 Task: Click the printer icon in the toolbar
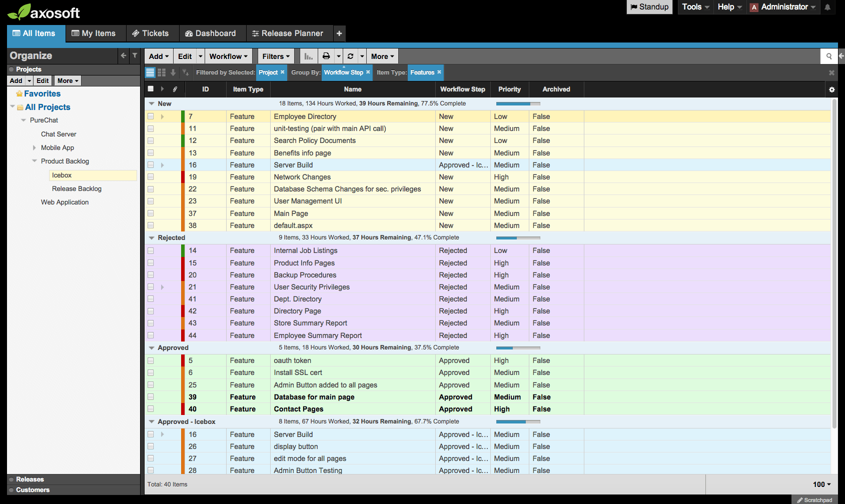[326, 56]
